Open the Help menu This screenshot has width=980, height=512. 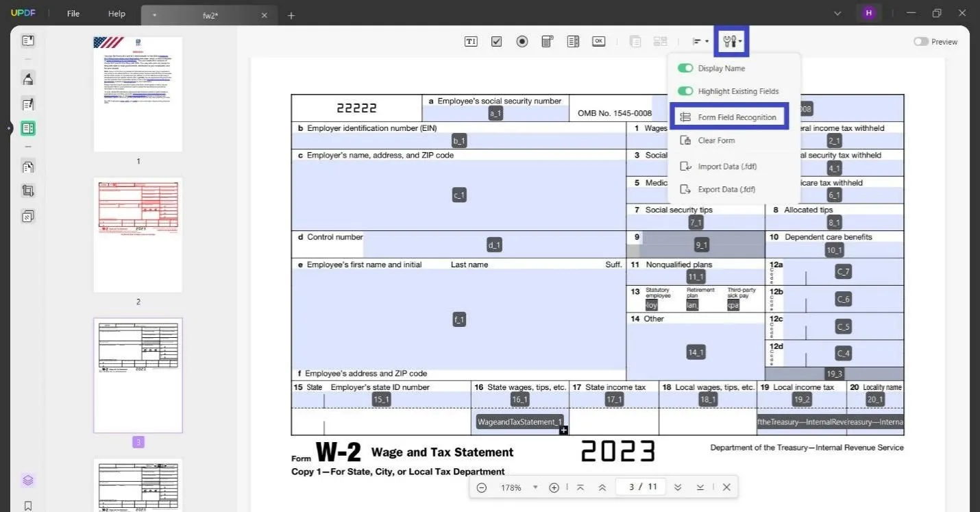click(117, 14)
